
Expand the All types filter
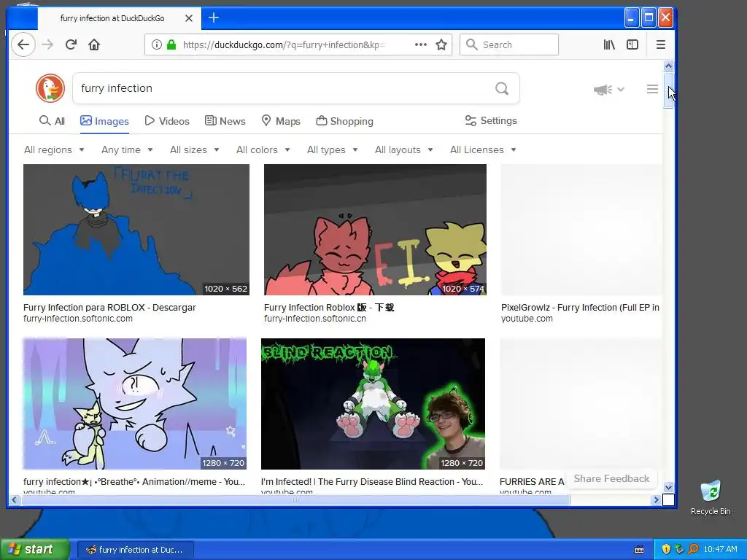point(332,149)
